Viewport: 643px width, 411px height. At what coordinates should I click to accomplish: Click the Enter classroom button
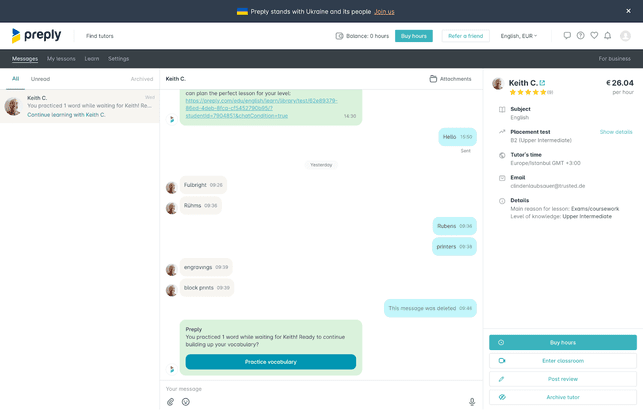click(x=563, y=361)
